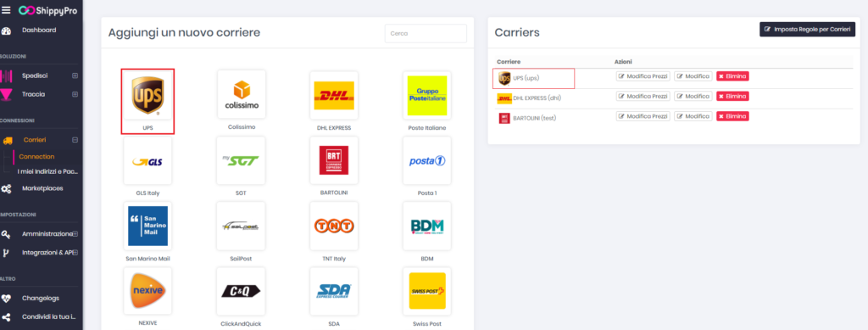The width and height of the screenshot is (868, 330).
Task: Open the hamburger menu icon
Action: [6, 10]
